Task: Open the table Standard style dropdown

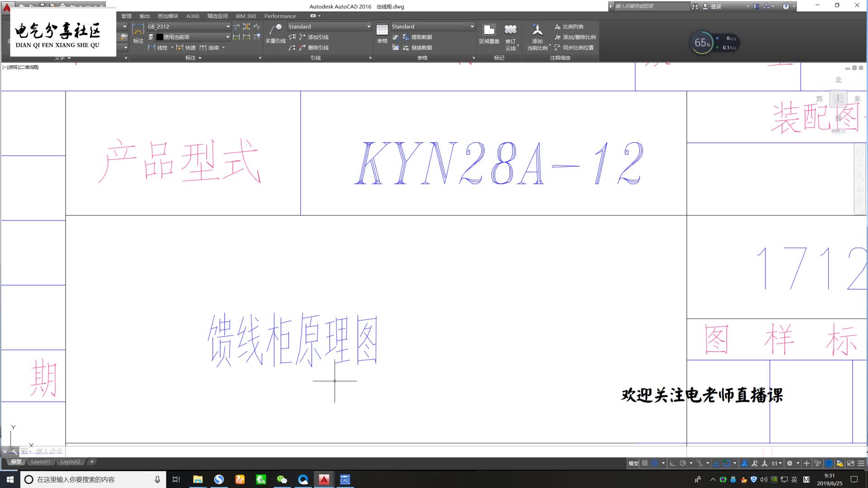Action: click(433, 27)
